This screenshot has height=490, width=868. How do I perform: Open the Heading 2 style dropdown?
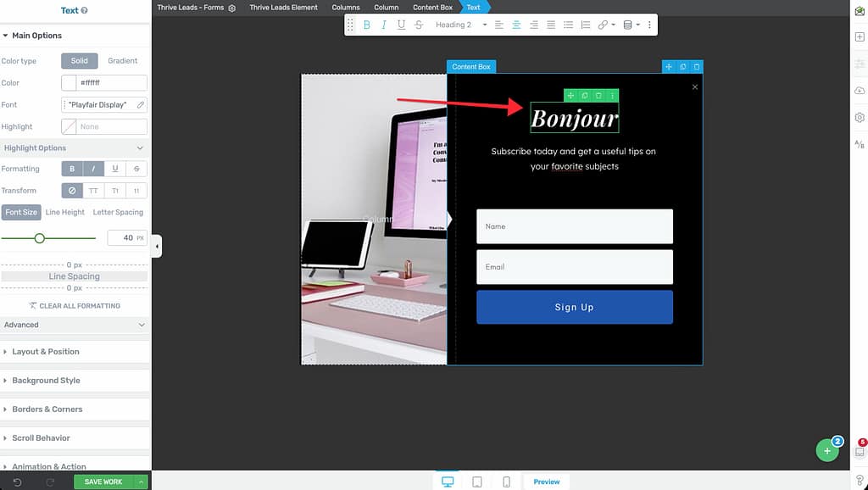(x=461, y=25)
